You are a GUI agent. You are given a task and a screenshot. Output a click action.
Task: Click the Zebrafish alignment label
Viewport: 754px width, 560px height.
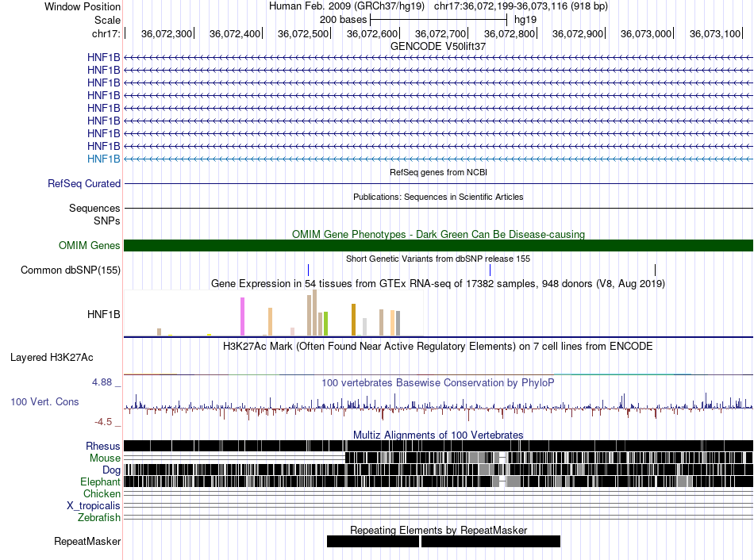[99, 518]
